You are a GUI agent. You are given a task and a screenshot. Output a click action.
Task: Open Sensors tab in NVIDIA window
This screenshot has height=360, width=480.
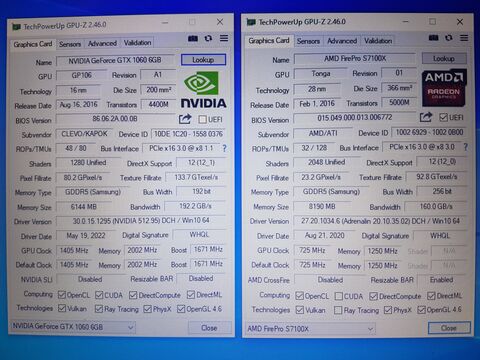point(70,44)
